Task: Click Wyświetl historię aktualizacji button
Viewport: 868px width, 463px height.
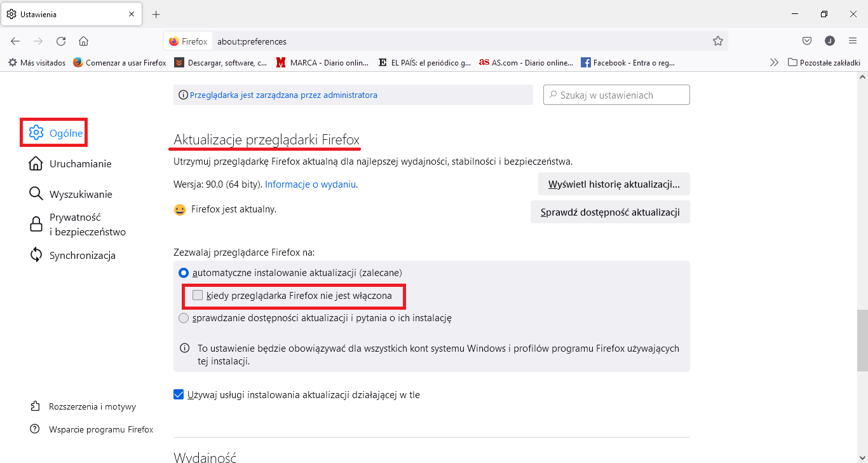Action: (x=614, y=184)
